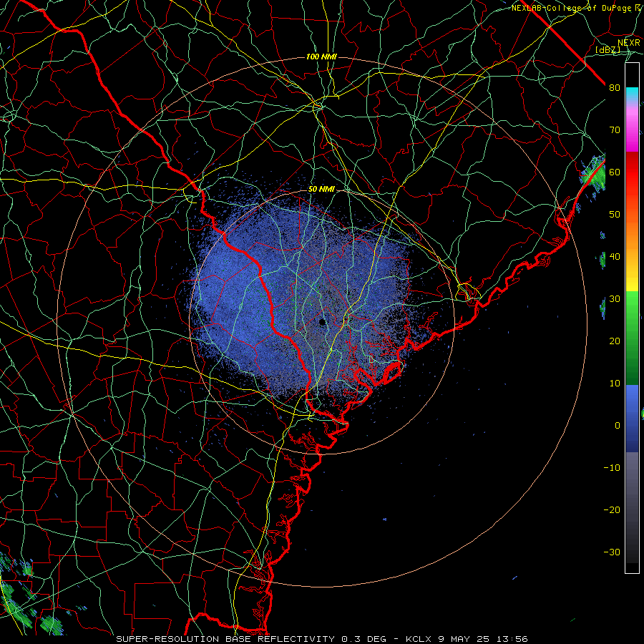Click the -10 value on the color scale
The height and width of the screenshot is (644, 644).
[x=612, y=467]
